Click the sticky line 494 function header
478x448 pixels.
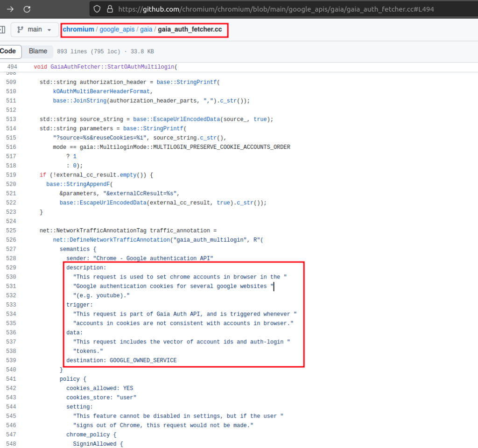click(105, 67)
